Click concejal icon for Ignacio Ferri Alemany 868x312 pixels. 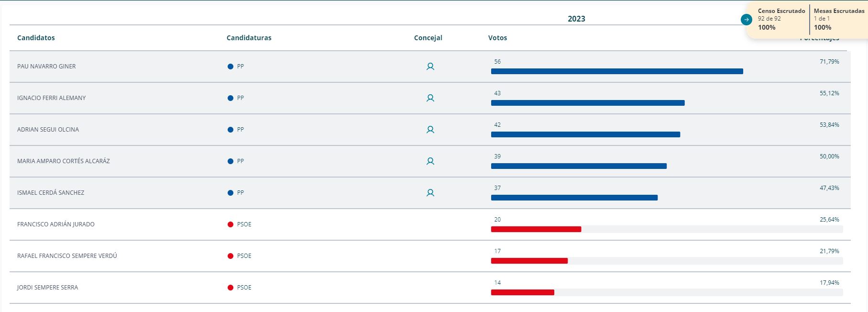430,98
